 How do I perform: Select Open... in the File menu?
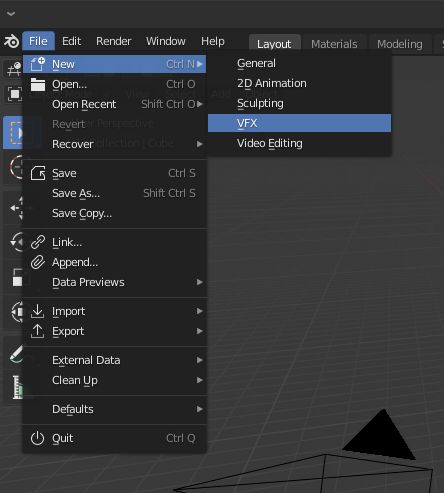coord(114,84)
